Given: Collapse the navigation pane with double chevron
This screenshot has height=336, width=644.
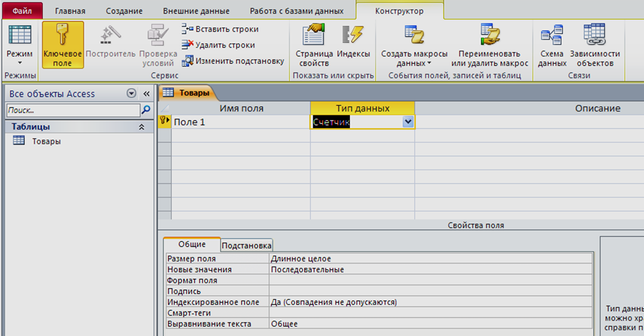Looking at the screenshot, I should pos(146,94).
